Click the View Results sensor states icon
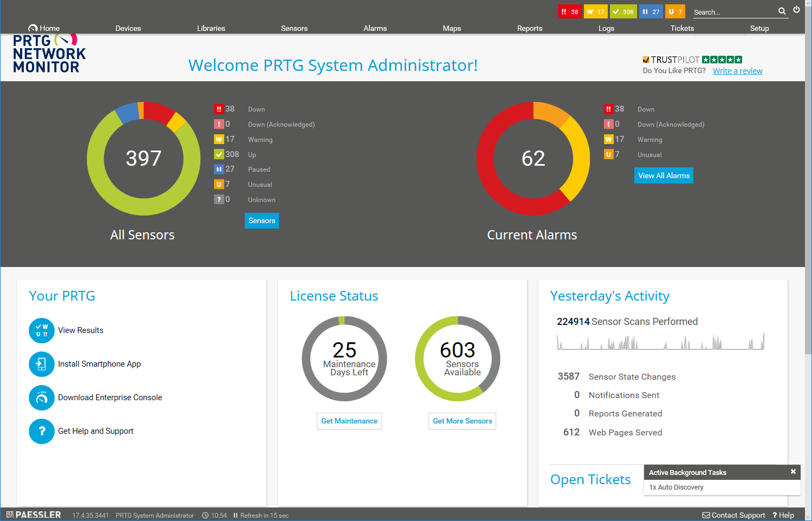Viewport: 812px width, 521px height. click(42, 330)
